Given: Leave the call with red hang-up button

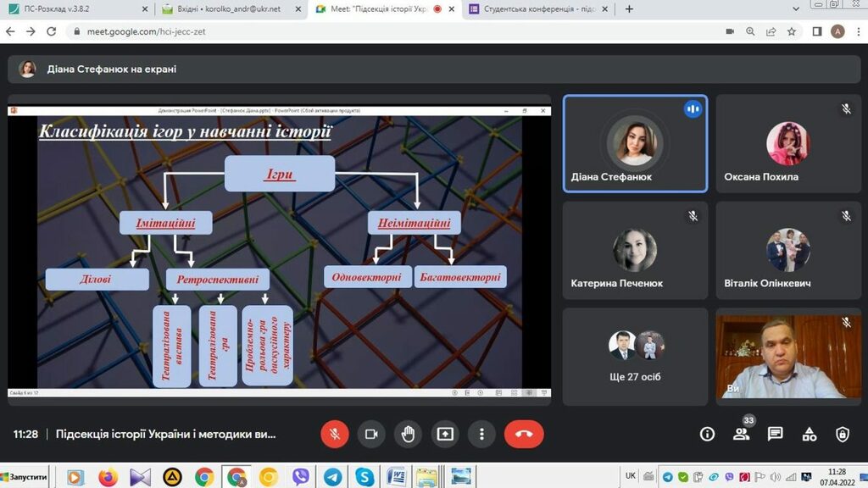Looking at the screenshot, I should 524,434.
